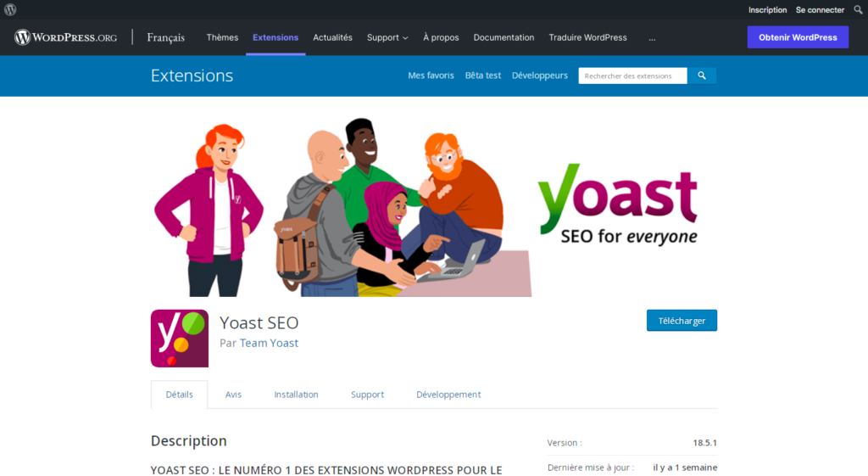Open the Installation tab
The image size is (868, 476).
click(296, 395)
